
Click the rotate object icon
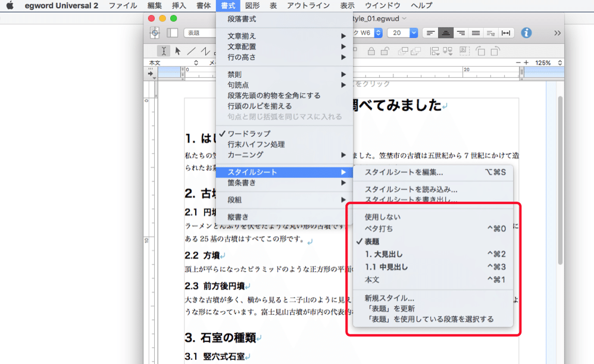tap(480, 52)
